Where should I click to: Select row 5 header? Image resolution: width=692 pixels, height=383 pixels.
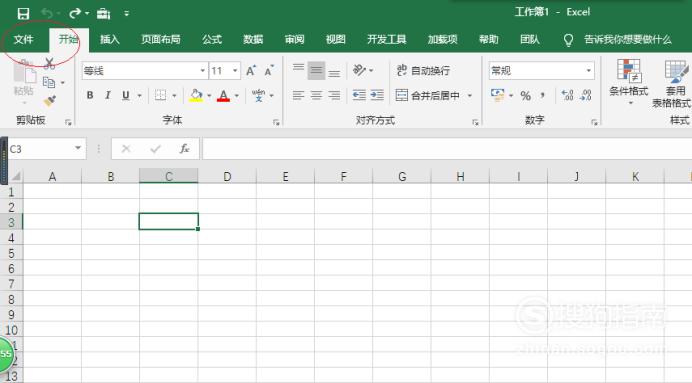(x=11, y=254)
